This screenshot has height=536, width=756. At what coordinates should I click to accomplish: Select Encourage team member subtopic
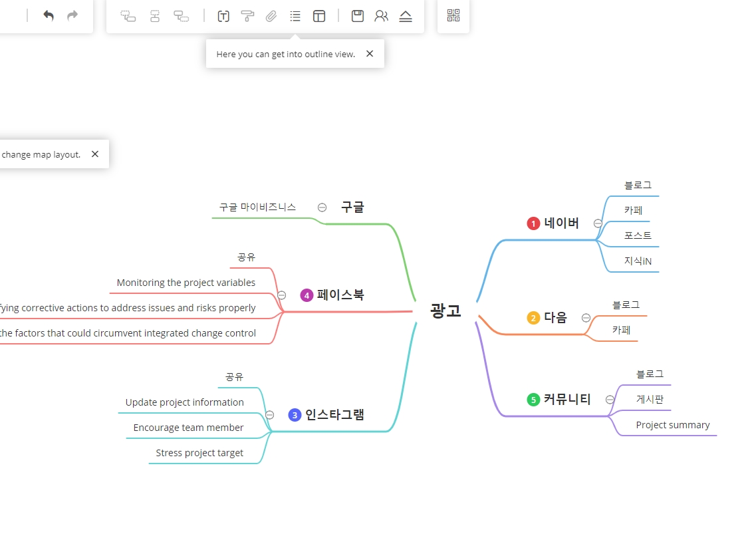(x=188, y=428)
